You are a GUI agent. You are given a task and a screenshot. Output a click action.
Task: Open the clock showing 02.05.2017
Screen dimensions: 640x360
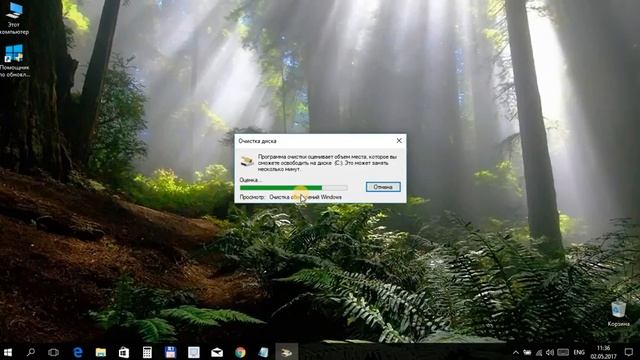(603, 352)
